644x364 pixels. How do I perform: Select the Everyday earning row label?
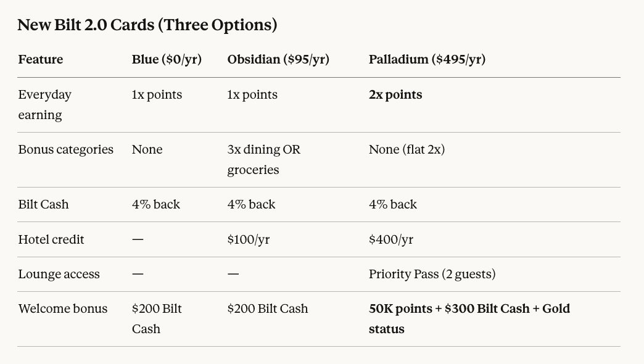[x=45, y=105]
